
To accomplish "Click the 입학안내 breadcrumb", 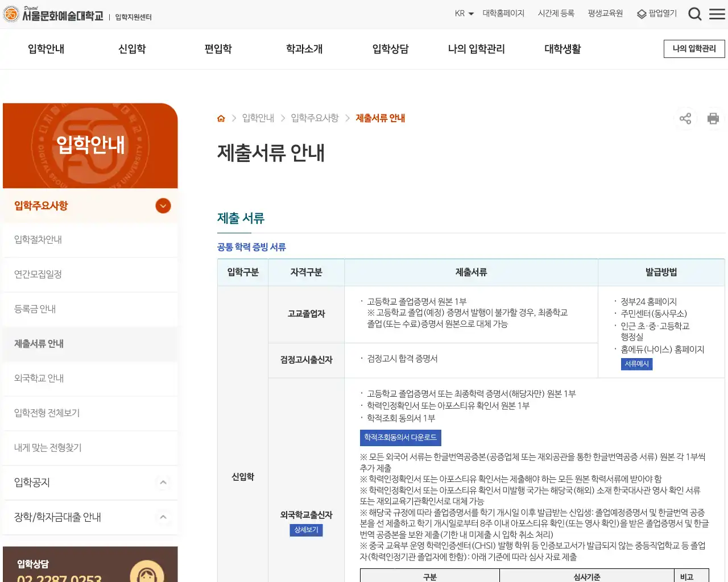I will point(258,118).
